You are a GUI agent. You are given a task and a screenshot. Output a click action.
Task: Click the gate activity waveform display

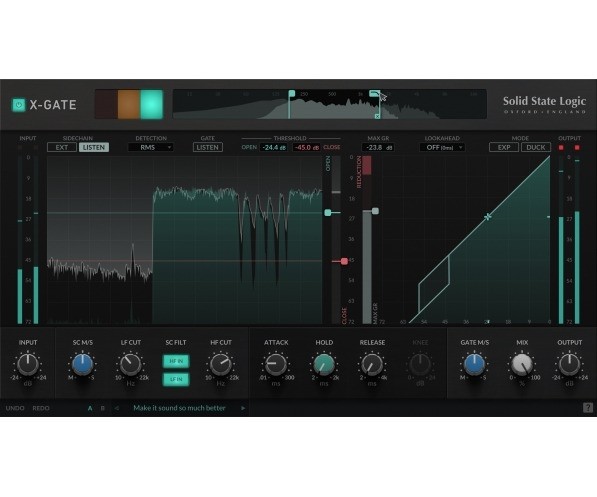(x=184, y=240)
